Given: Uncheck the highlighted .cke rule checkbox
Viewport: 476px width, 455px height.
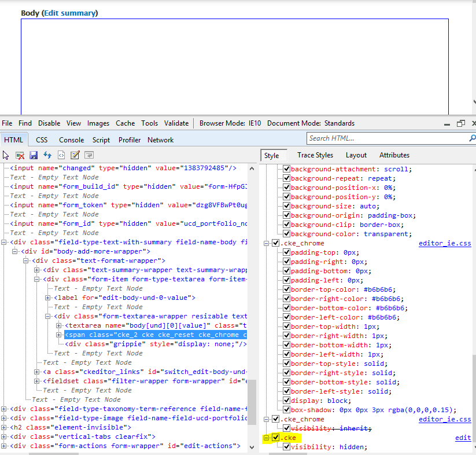Looking at the screenshot, I should 276,438.
